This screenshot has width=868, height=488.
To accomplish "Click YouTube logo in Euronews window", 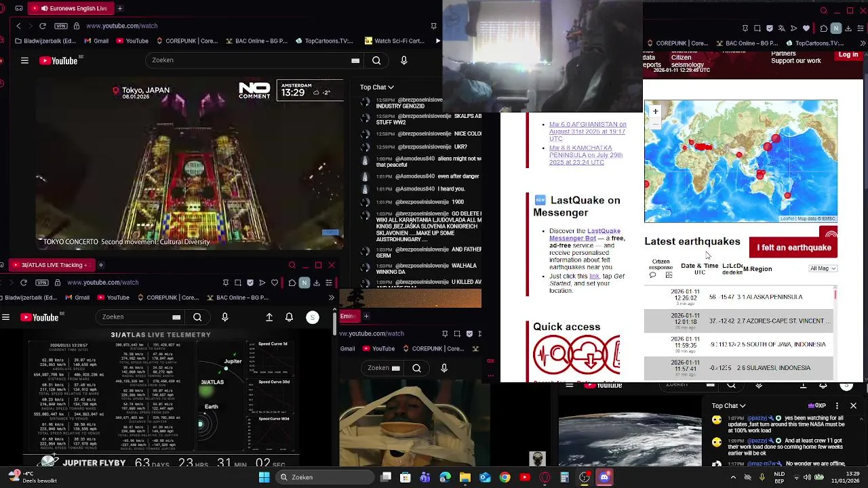I will click(x=58, y=60).
